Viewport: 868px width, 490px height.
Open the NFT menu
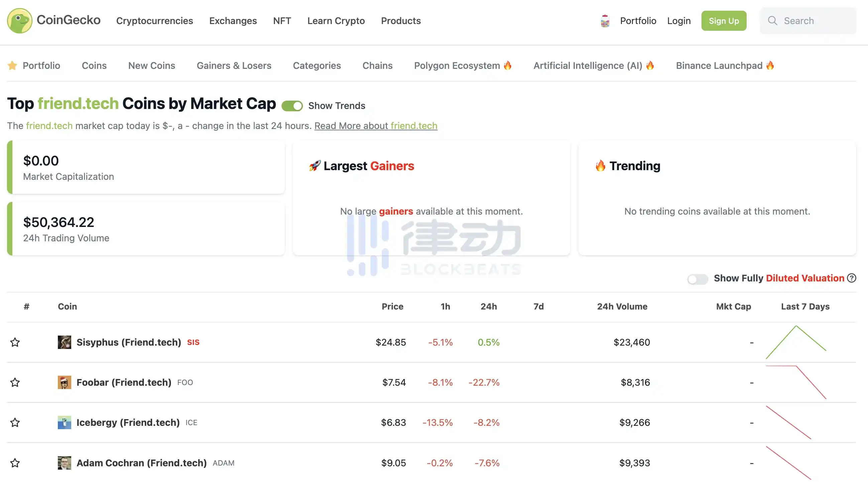[x=282, y=21]
